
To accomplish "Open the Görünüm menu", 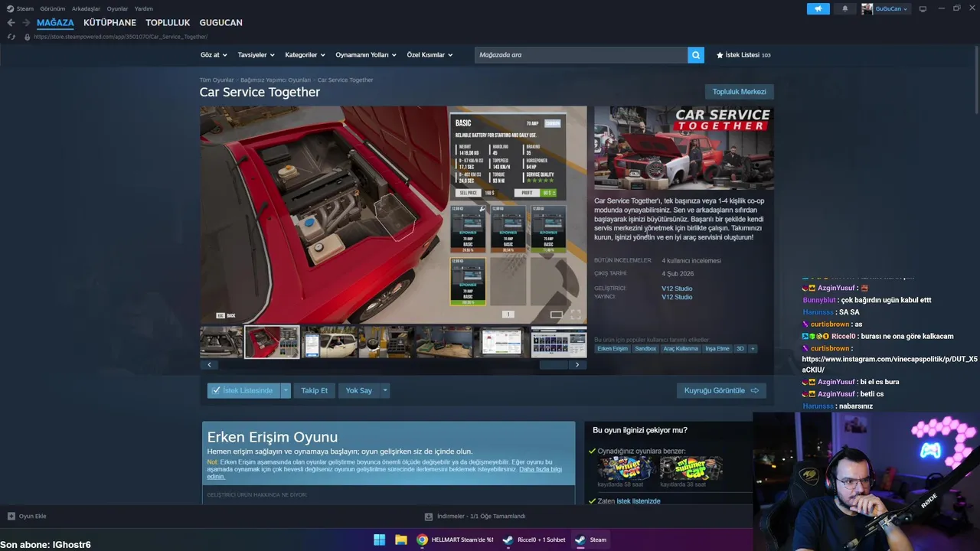I will (x=53, y=8).
